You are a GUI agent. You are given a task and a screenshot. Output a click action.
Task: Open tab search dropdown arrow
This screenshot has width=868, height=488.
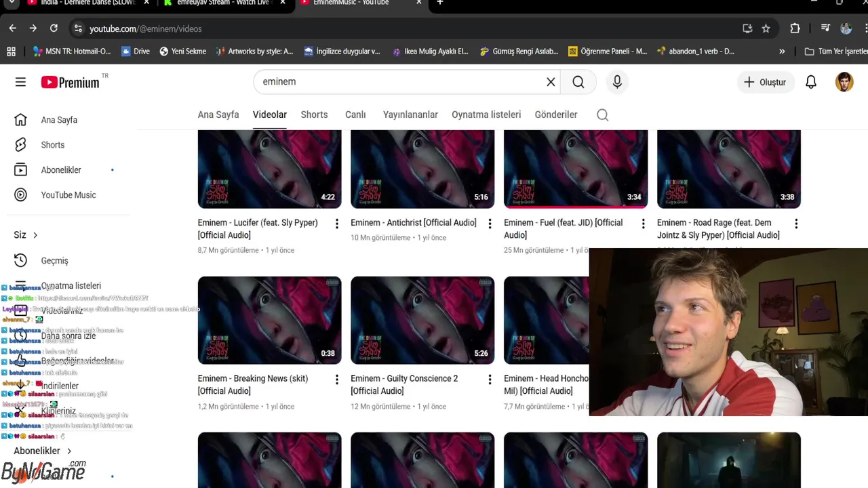pos(12,3)
